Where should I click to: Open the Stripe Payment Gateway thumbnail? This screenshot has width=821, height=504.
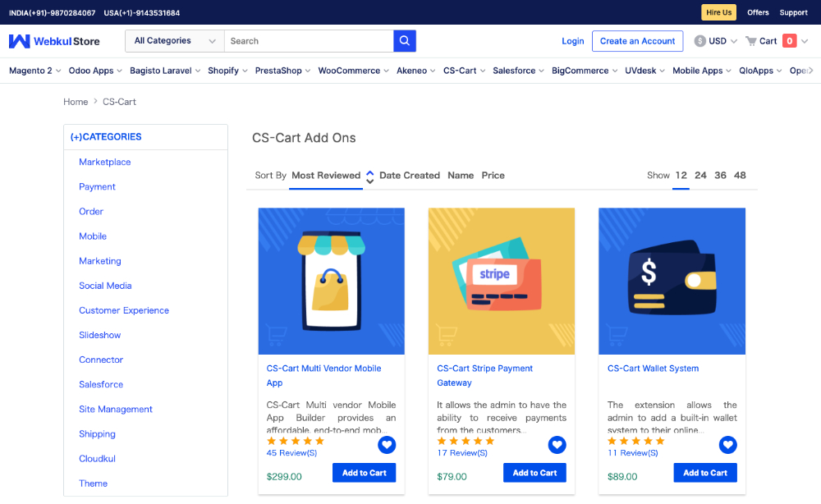502,281
